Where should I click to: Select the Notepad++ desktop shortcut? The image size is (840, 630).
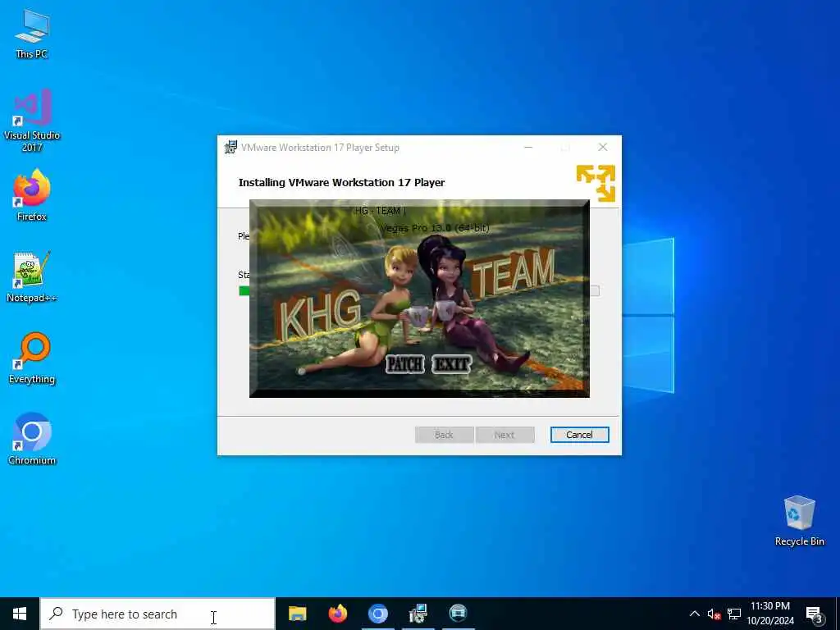32,277
